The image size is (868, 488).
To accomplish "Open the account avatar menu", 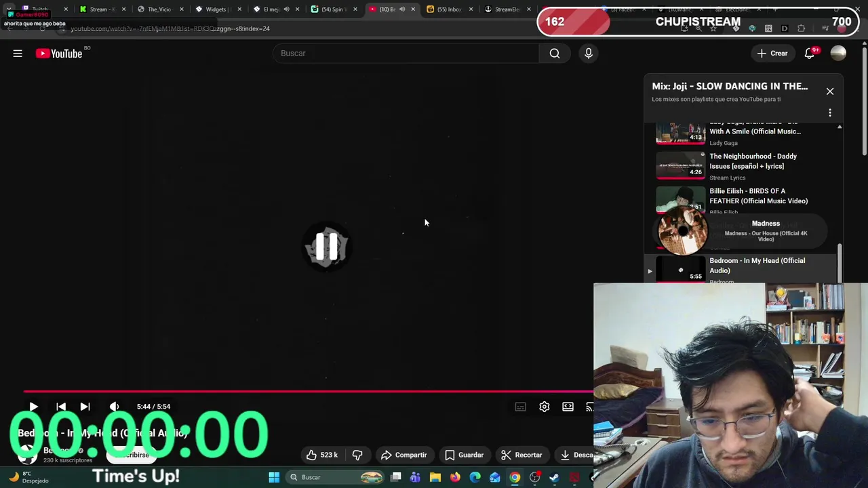I will (x=838, y=53).
